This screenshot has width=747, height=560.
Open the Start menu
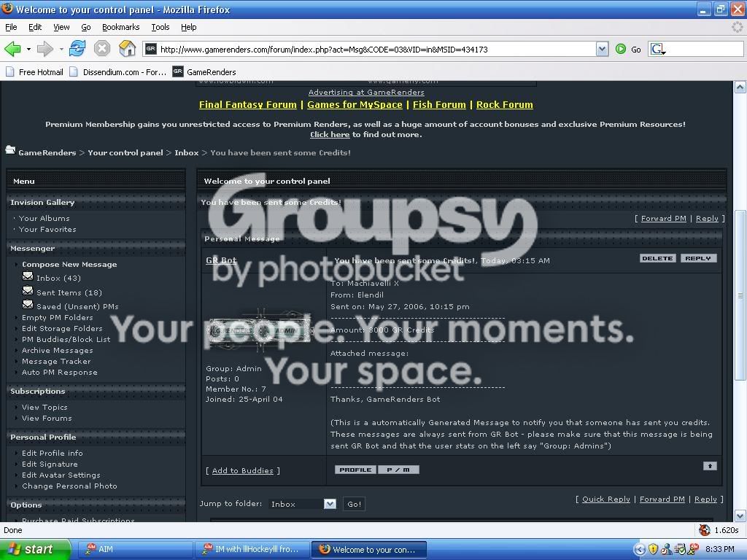click(35, 549)
